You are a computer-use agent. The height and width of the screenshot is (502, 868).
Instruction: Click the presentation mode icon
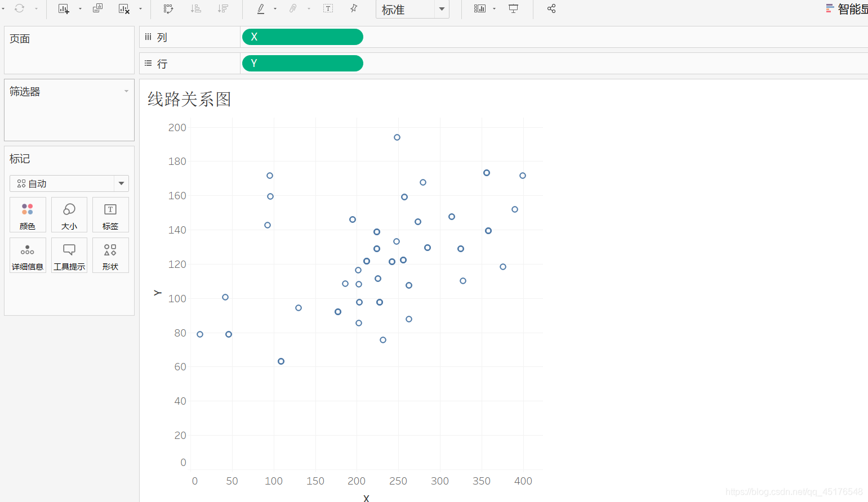(514, 8)
